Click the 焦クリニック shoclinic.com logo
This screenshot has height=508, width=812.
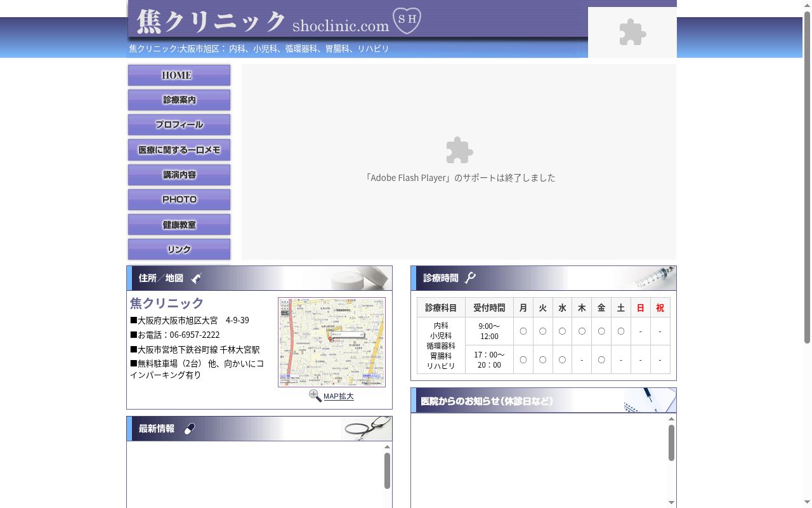click(x=279, y=22)
